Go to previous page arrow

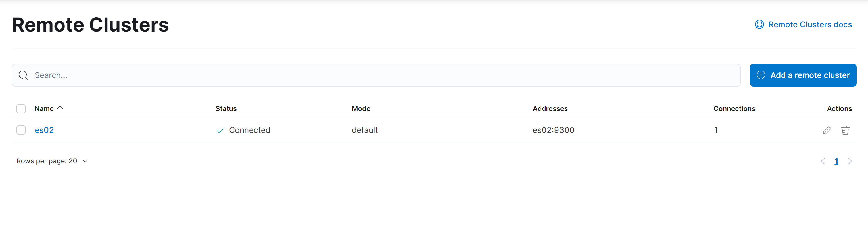point(823,161)
